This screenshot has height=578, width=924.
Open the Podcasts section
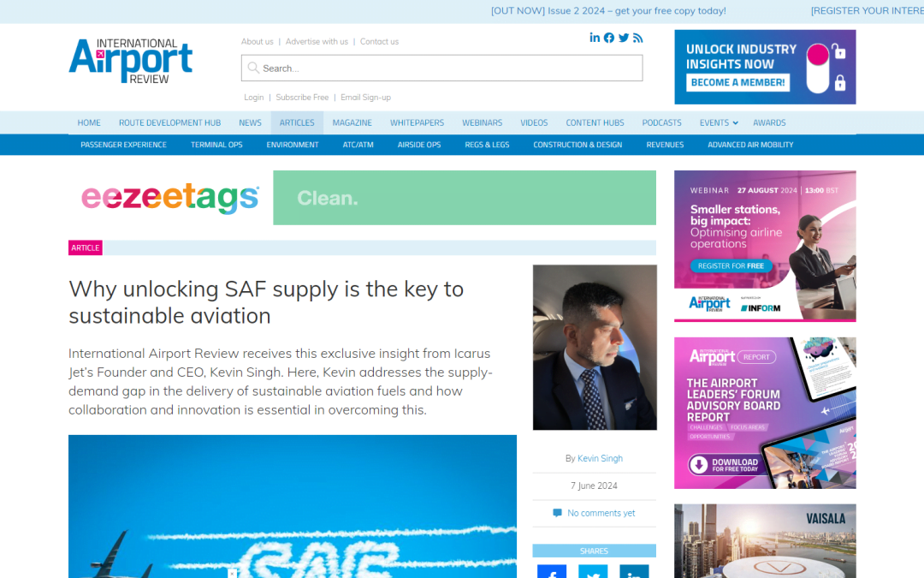(x=661, y=122)
